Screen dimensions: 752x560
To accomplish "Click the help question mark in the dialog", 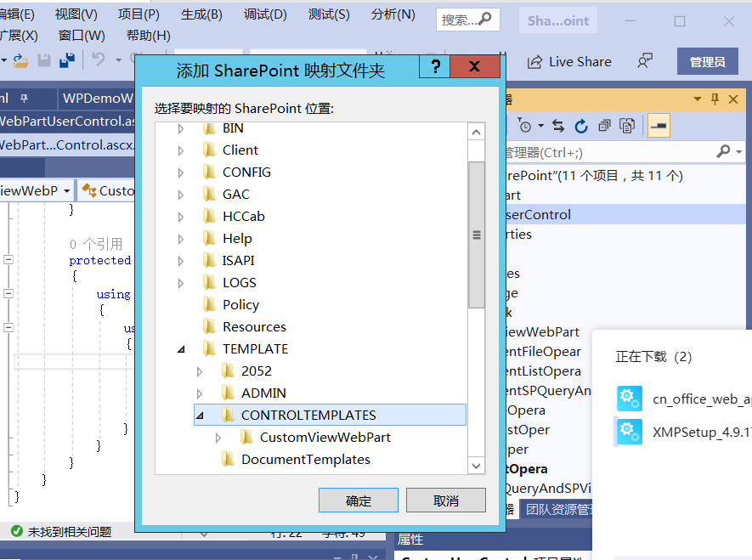I will click(x=435, y=66).
